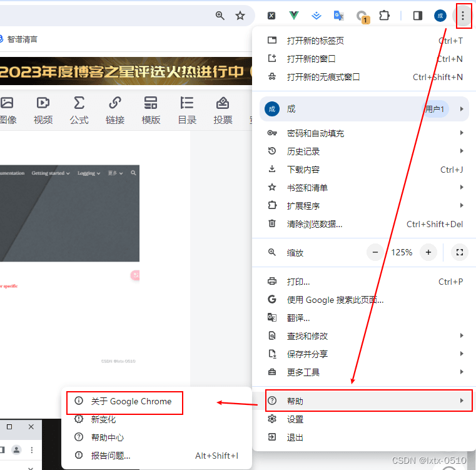Insert formula with the 公式 tool
Image resolution: width=476 pixels, height=470 pixels.
tap(79, 111)
